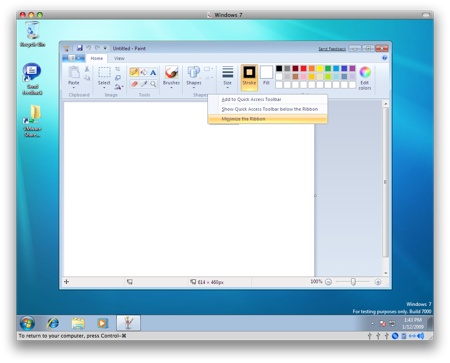The width and height of the screenshot is (450, 363).
Task: Click the white drawing canvas
Action: click(189, 189)
